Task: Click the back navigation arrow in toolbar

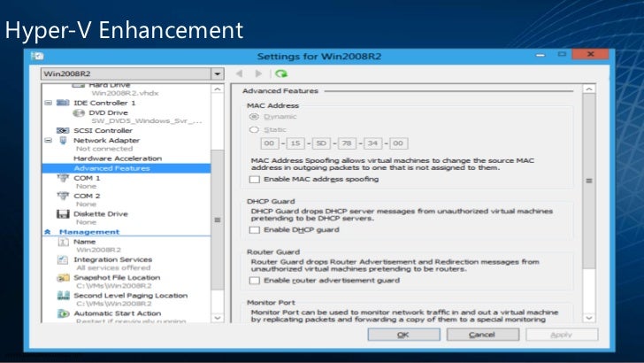Action: (239, 73)
